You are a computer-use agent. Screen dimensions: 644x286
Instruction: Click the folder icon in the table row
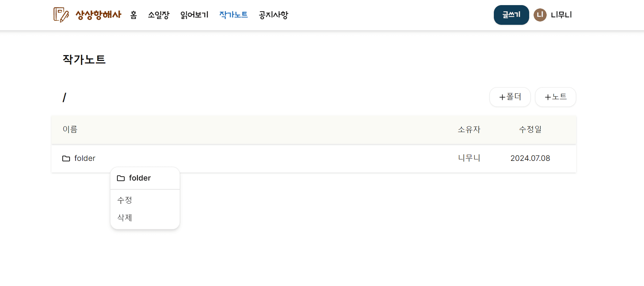click(x=66, y=159)
